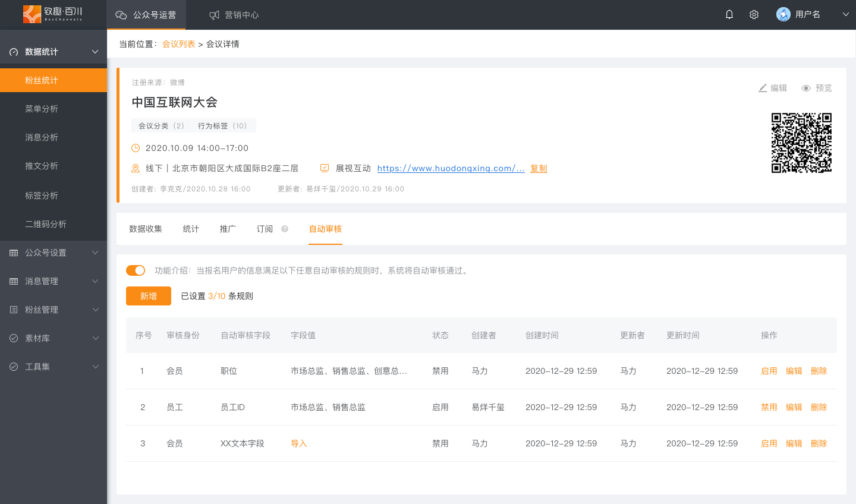Open the 数据收集 tab
The width and height of the screenshot is (856, 504).
pyautogui.click(x=146, y=229)
